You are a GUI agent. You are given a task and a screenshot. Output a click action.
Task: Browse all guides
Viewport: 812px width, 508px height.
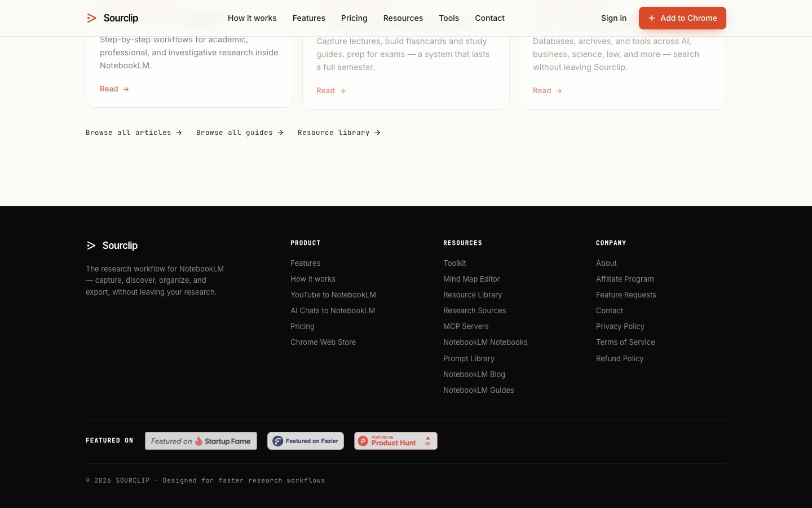point(240,133)
